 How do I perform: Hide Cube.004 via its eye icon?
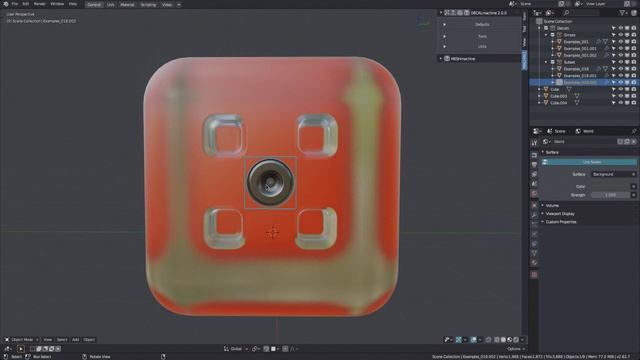pos(620,103)
